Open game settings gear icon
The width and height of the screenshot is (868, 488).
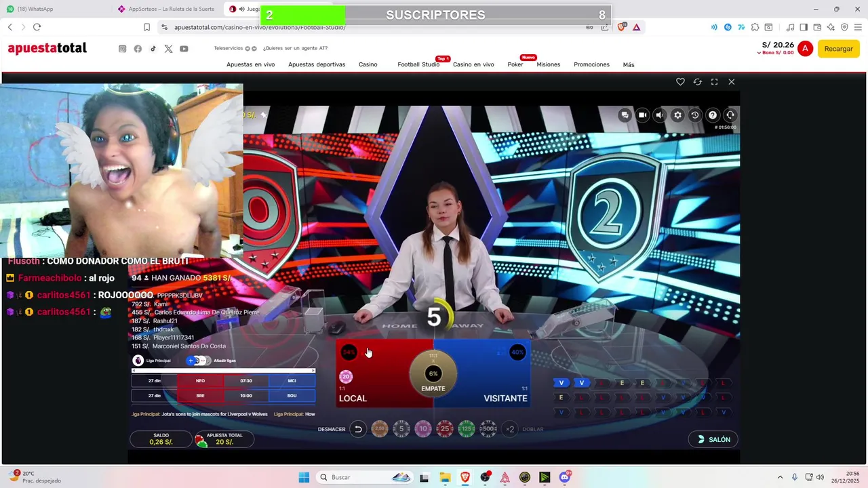point(677,115)
